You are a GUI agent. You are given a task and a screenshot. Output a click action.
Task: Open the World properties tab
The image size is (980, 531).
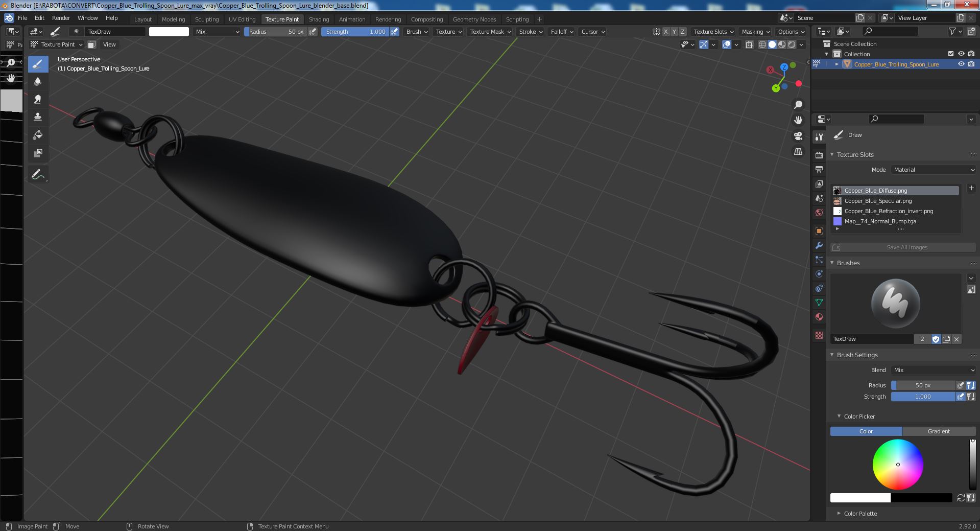click(x=819, y=212)
